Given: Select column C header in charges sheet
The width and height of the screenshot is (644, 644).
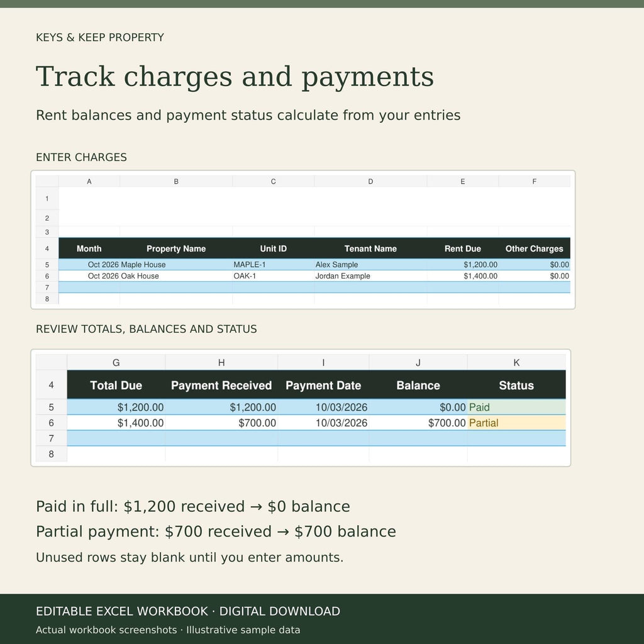Looking at the screenshot, I should 273,181.
